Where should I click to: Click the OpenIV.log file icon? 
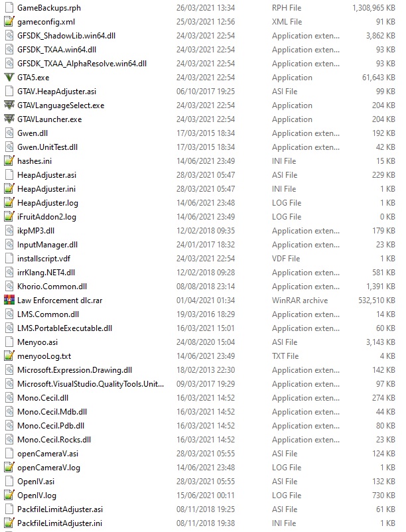click(x=9, y=496)
